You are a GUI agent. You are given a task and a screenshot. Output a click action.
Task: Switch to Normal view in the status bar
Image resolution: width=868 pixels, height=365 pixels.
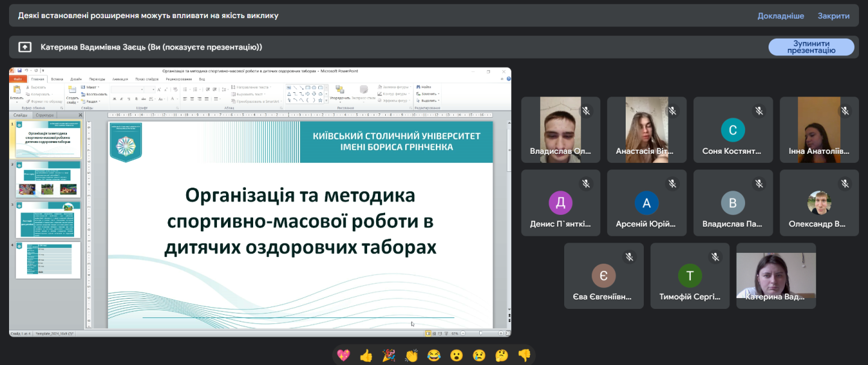[428, 333]
